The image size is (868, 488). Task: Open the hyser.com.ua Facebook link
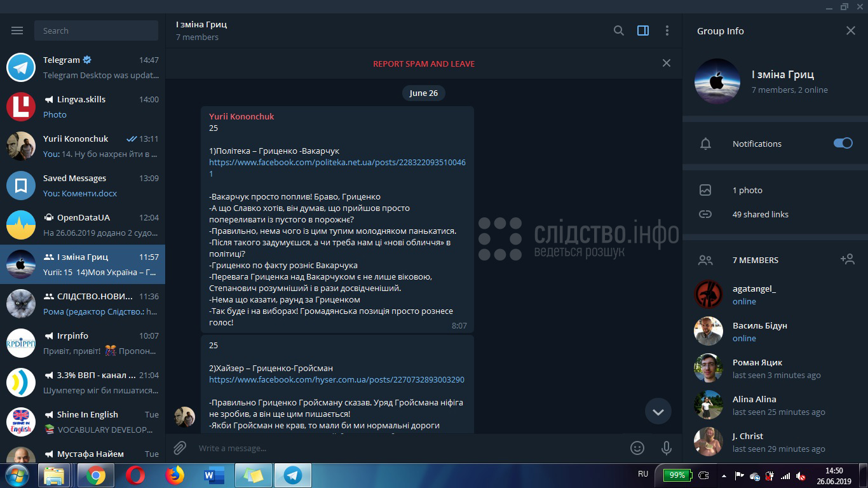[337, 379]
